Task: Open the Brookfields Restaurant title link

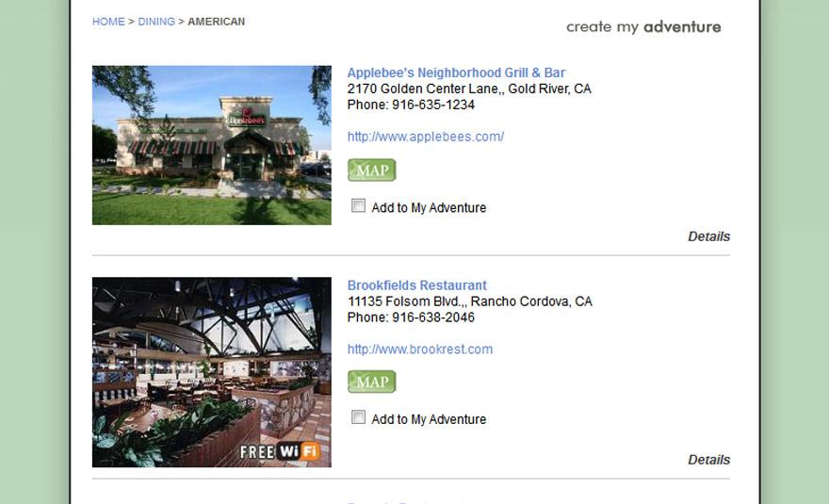Action: (416, 285)
